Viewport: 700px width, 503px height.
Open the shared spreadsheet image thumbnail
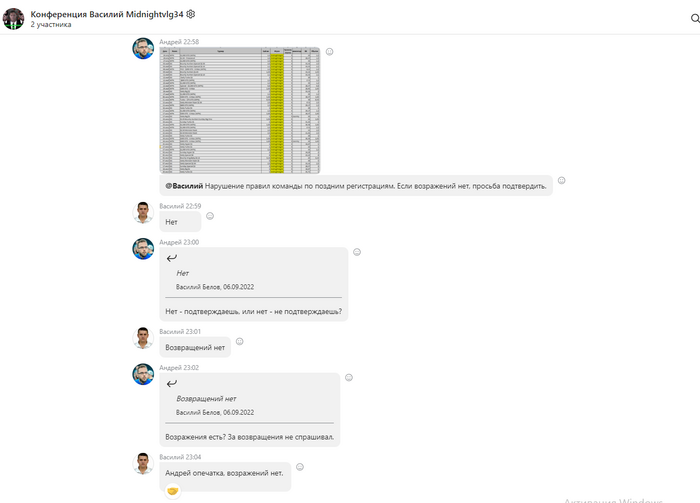pos(240,110)
